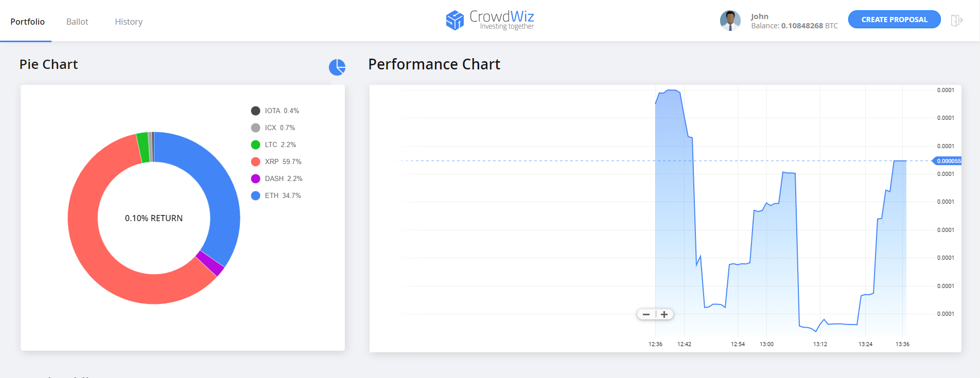Toggle LTC green legend dot
Screen dimensions: 980x378
[x=255, y=145]
